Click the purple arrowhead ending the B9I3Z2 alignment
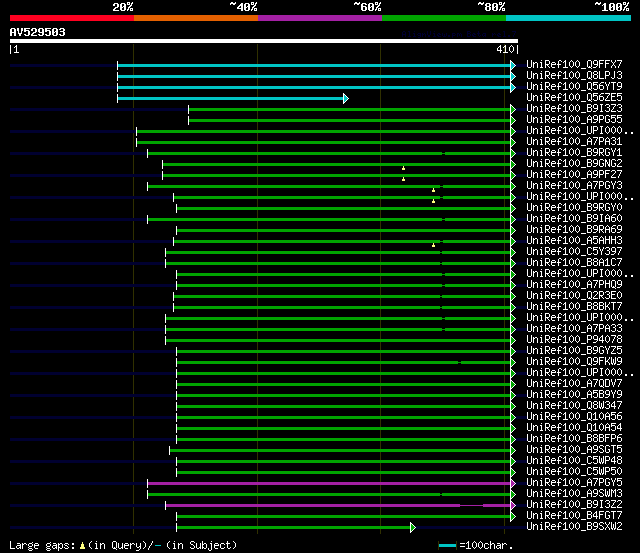Image resolution: width=640 pixels, height=553 pixels. [x=513, y=505]
